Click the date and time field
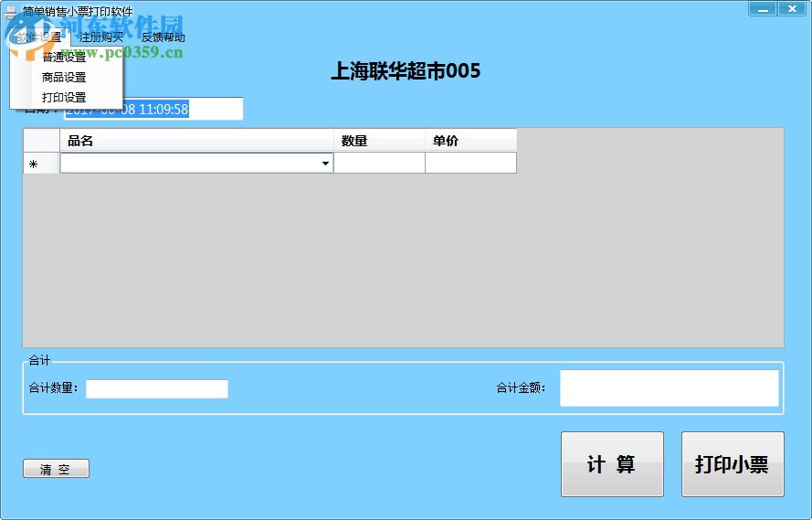 [x=153, y=109]
